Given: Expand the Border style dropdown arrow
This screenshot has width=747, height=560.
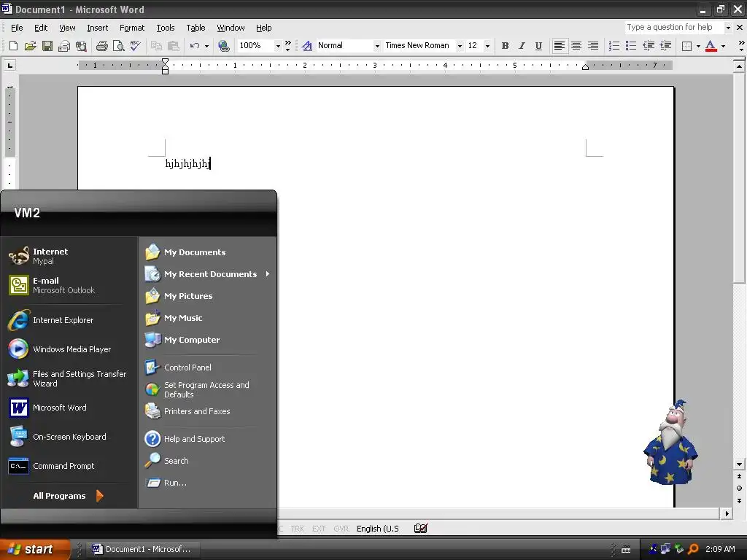Looking at the screenshot, I should click(x=698, y=46).
